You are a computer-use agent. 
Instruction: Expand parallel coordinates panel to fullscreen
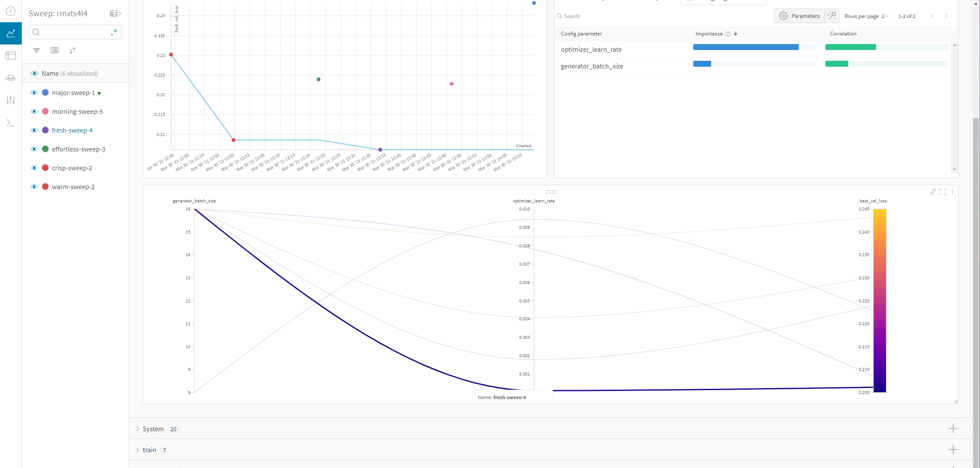tap(943, 192)
